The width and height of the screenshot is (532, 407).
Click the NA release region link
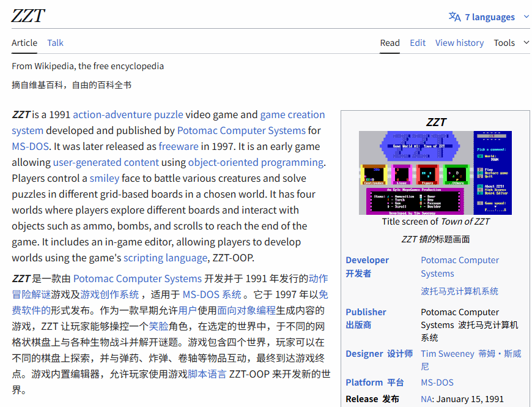[x=426, y=399]
